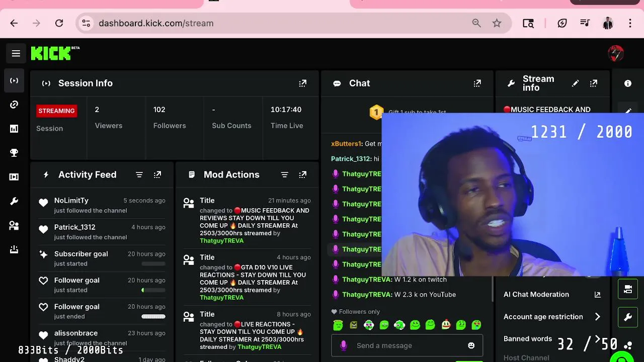Click the Follower goal just started progress bar

(x=153, y=290)
